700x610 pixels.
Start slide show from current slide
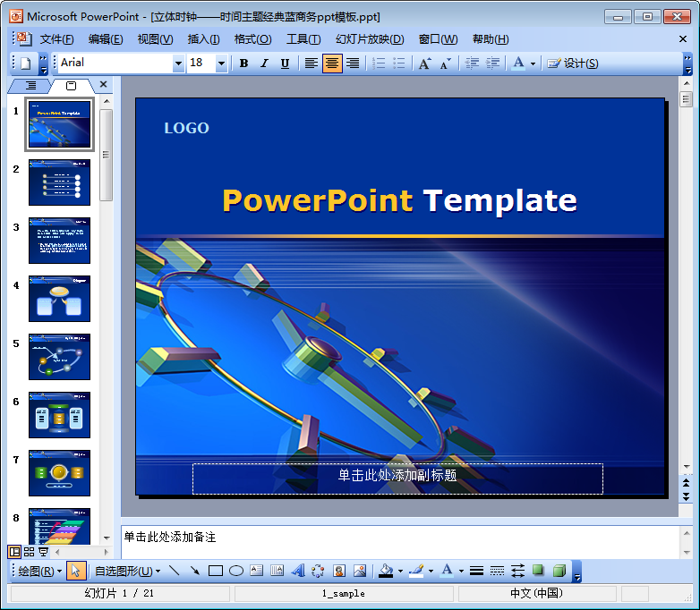(43, 552)
